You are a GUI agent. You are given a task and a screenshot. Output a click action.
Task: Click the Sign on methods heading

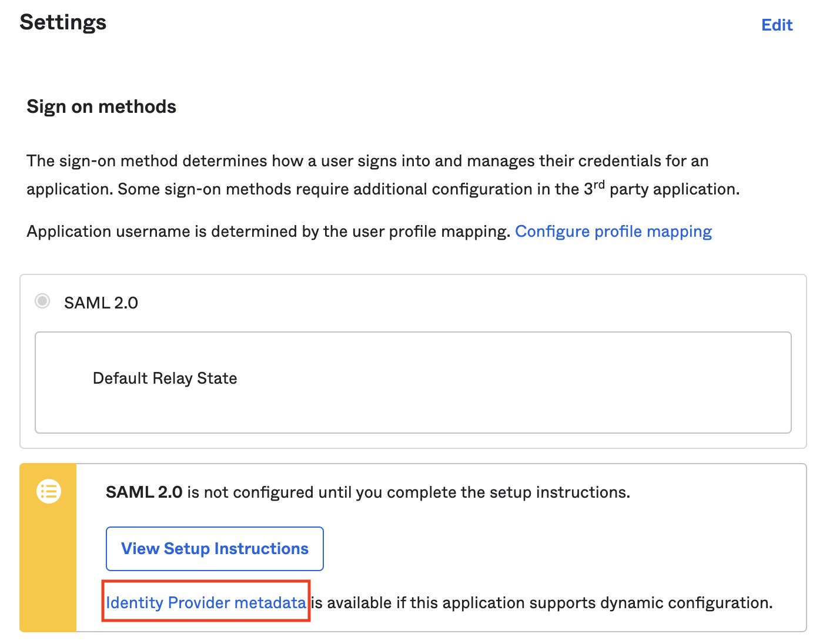[x=102, y=107]
